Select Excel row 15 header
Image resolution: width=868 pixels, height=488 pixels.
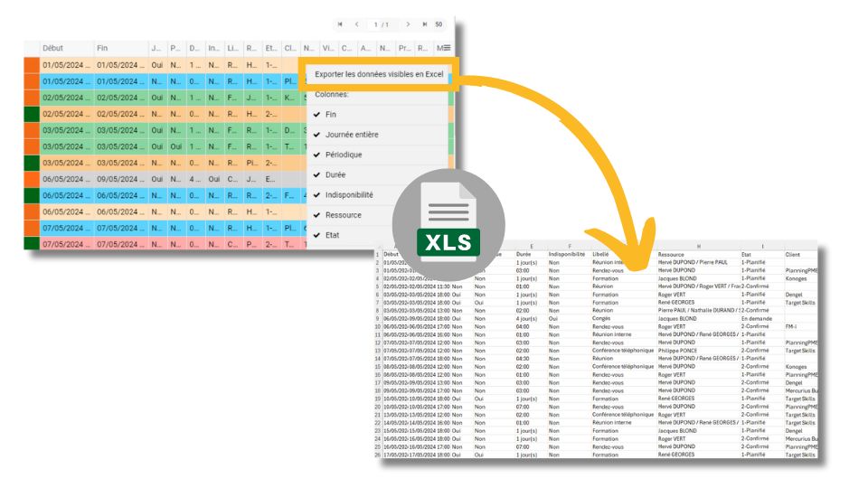coord(378,367)
